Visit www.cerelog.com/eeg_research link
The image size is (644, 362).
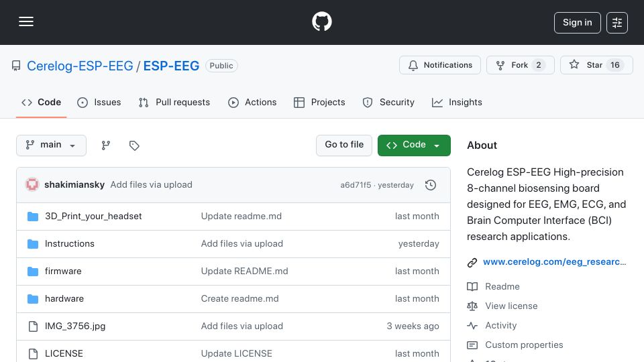click(555, 262)
